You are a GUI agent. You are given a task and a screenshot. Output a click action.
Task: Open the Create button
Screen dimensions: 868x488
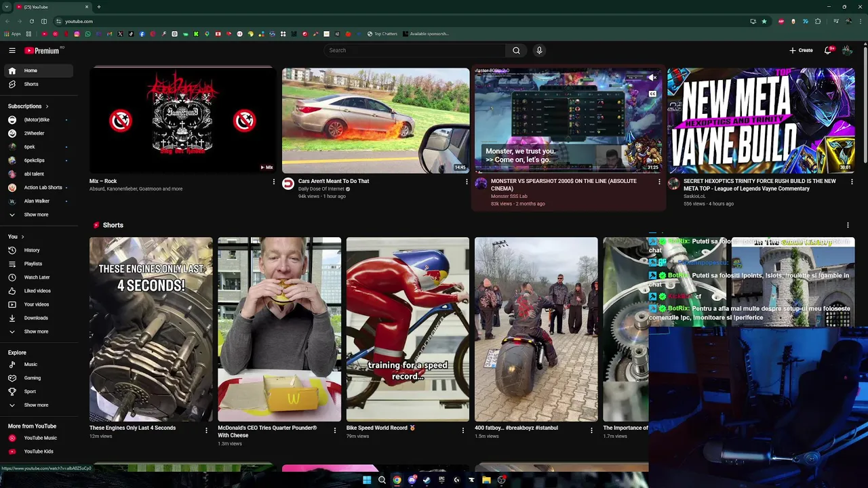tap(801, 50)
